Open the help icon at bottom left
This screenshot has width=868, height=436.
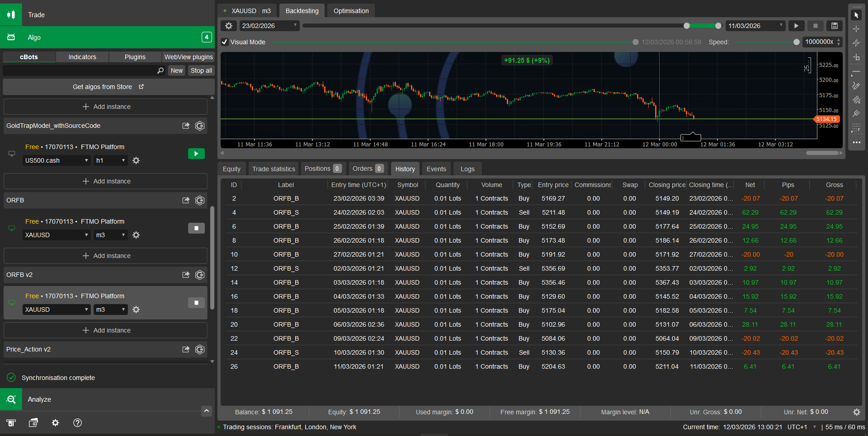[78, 422]
